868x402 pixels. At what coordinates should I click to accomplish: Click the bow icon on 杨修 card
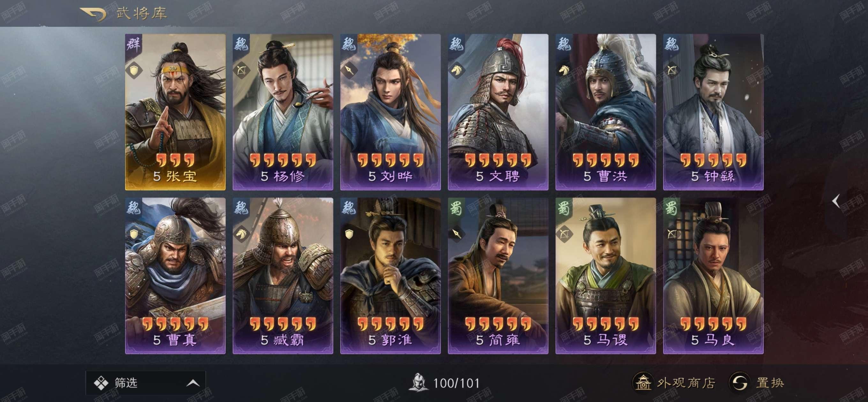(241, 71)
